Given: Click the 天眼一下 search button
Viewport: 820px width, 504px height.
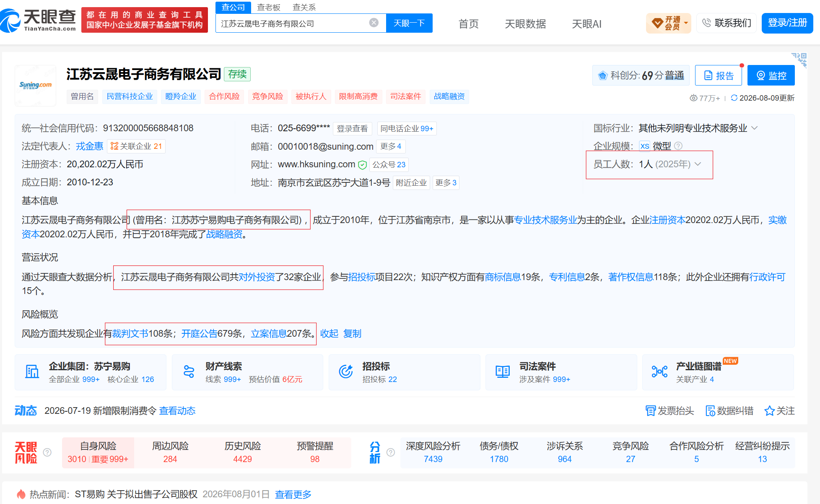Looking at the screenshot, I should (x=409, y=23).
